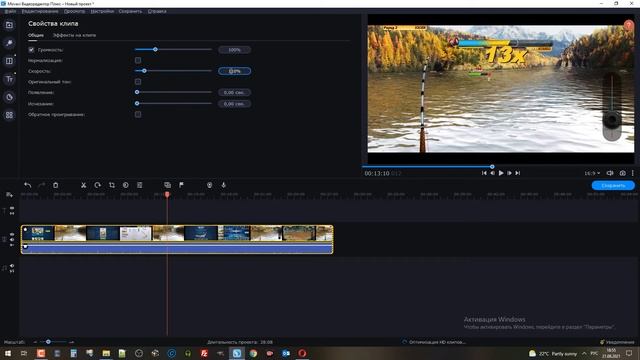Image resolution: width=640 pixels, height=360 pixels.
Task: Open the Настройки menu
Action: 102,11
